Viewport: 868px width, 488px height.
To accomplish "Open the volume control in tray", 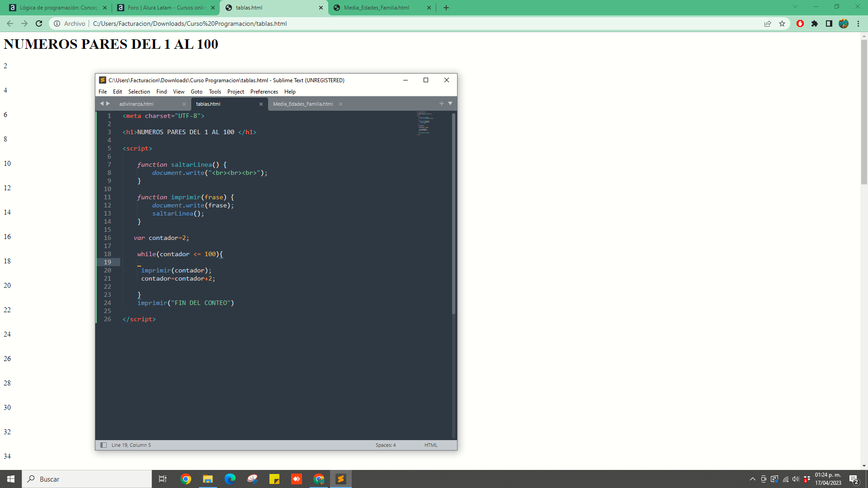I will [796, 479].
